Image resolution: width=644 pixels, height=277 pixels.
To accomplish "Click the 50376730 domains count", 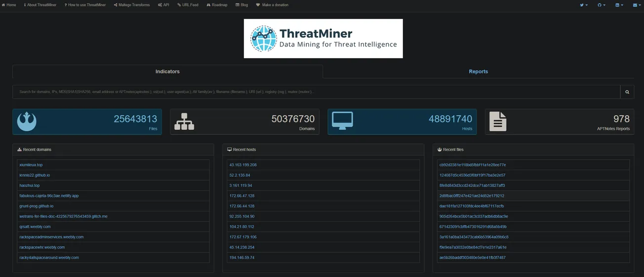I will pyautogui.click(x=293, y=119).
